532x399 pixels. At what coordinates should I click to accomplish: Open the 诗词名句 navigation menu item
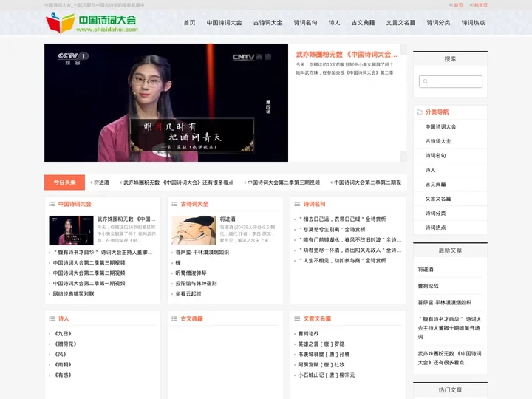[305, 23]
